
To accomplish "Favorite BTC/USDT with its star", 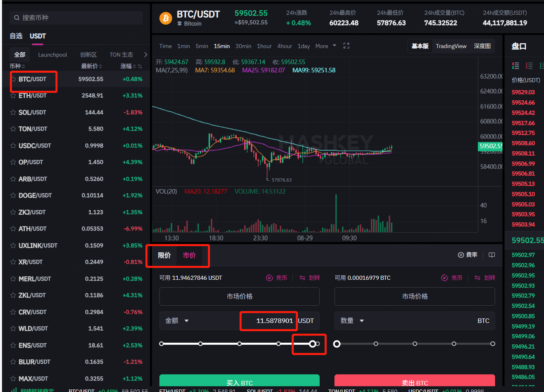I will [x=14, y=79].
